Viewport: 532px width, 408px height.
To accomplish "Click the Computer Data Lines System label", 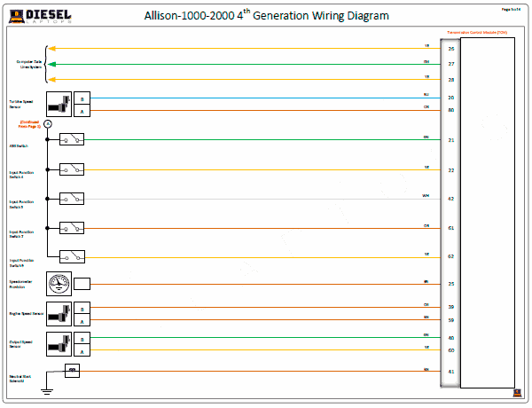I will [29, 64].
